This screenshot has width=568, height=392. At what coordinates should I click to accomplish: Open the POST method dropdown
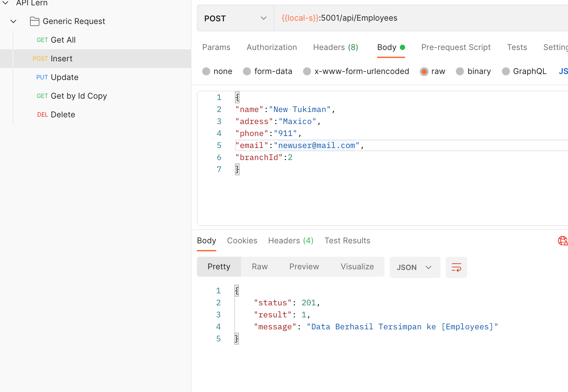click(x=235, y=18)
